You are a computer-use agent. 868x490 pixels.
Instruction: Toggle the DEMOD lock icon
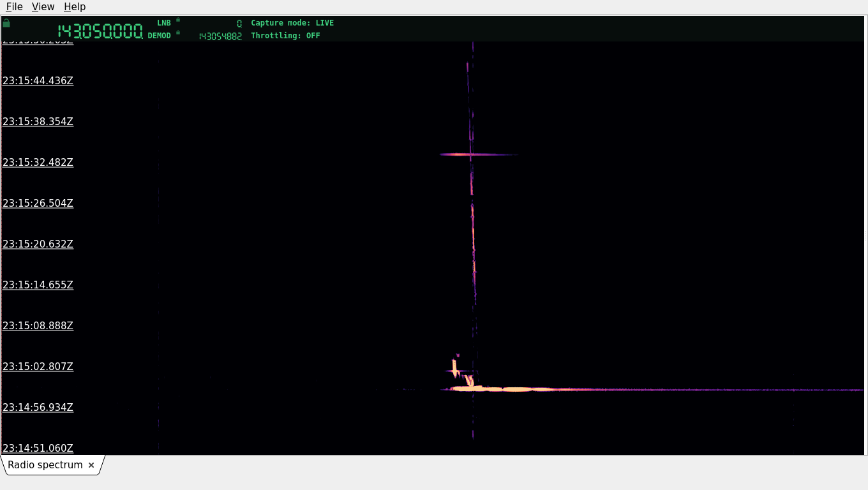[x=178, y=33]
